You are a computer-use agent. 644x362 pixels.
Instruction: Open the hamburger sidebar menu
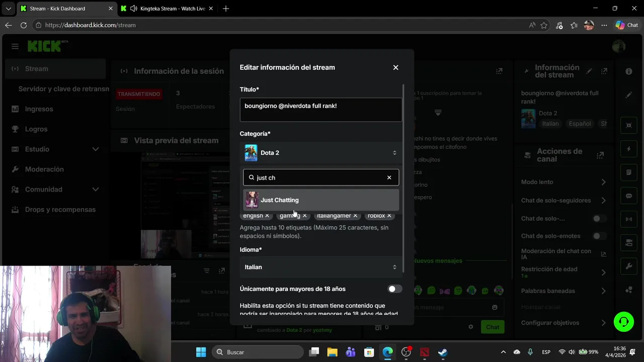point(15,46)
